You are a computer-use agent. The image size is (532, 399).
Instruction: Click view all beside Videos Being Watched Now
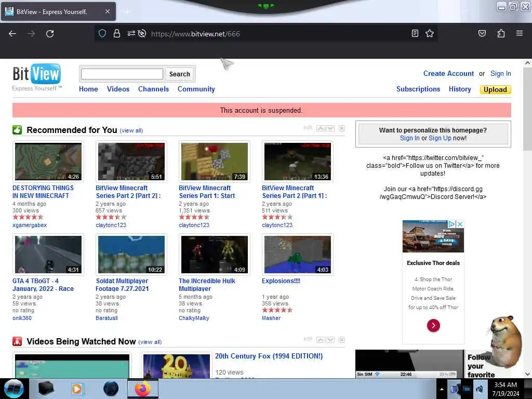click(150, 342)
